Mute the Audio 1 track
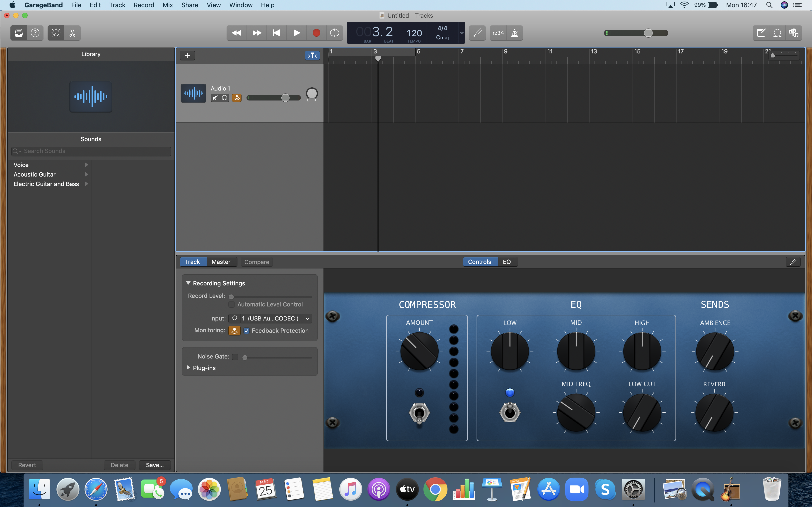The image size is (812, 507). tap(215, 98)
